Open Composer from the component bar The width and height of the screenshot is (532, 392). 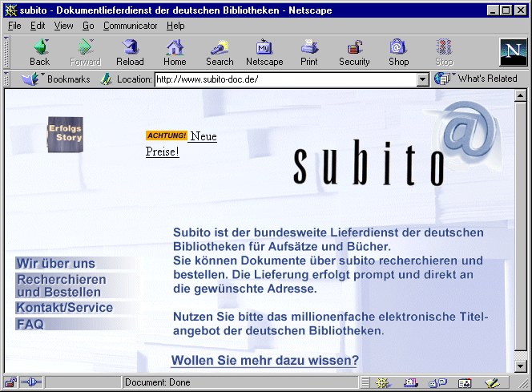tap(492, 383)
